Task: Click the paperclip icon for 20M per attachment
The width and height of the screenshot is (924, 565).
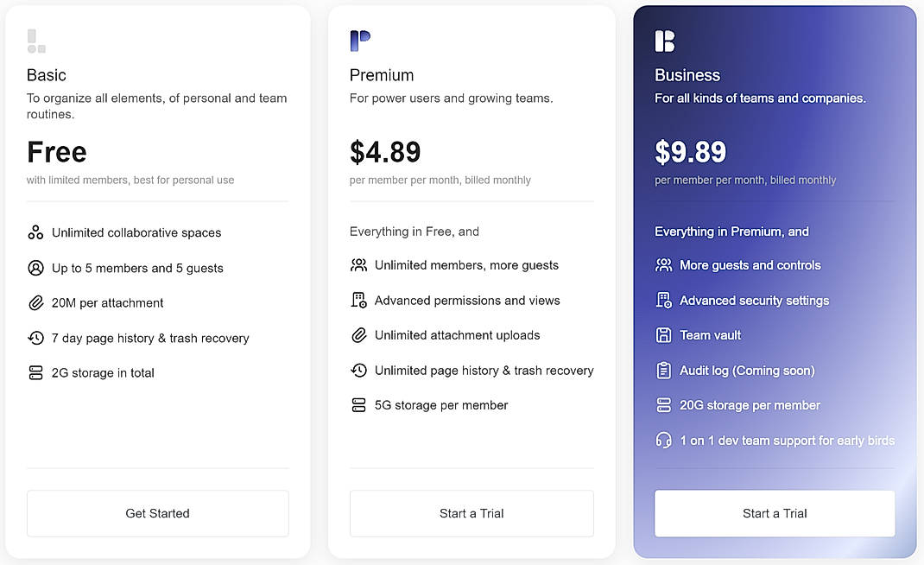Action: pos(35,302)
